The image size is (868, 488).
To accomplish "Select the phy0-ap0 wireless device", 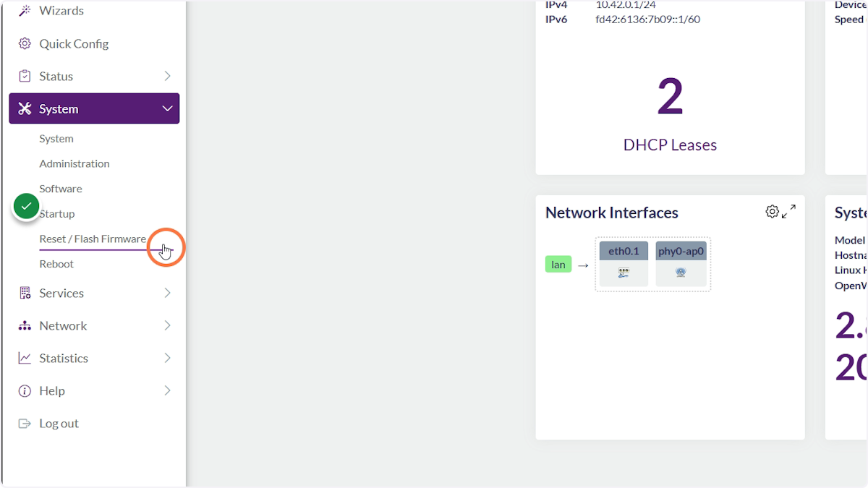I will pyautogui.click(x=681, y=262).
